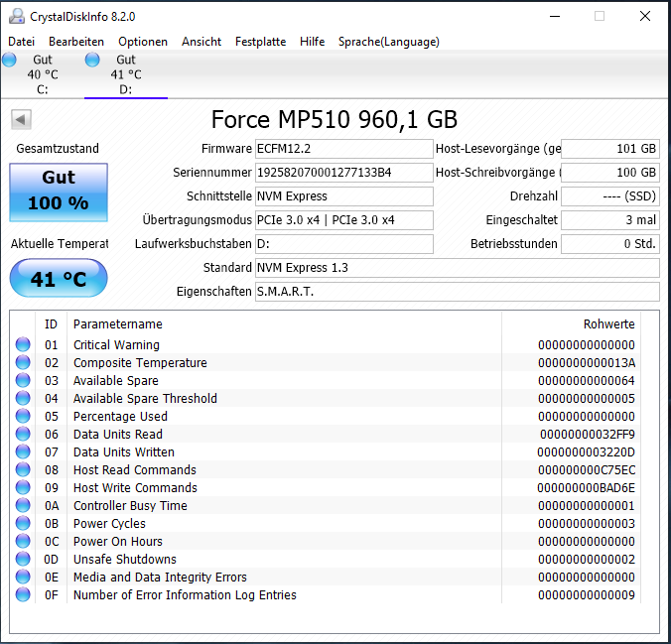Image resolution: width=671 pixels, height=644 pixels.
Task: Click status orb beside Percentage Used
Action: 23,417
